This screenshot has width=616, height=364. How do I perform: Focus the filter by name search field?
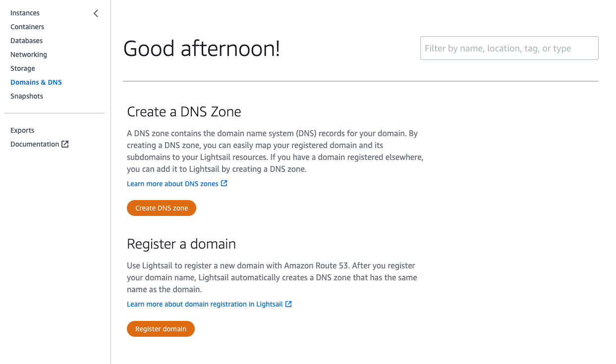click(509, 48)
